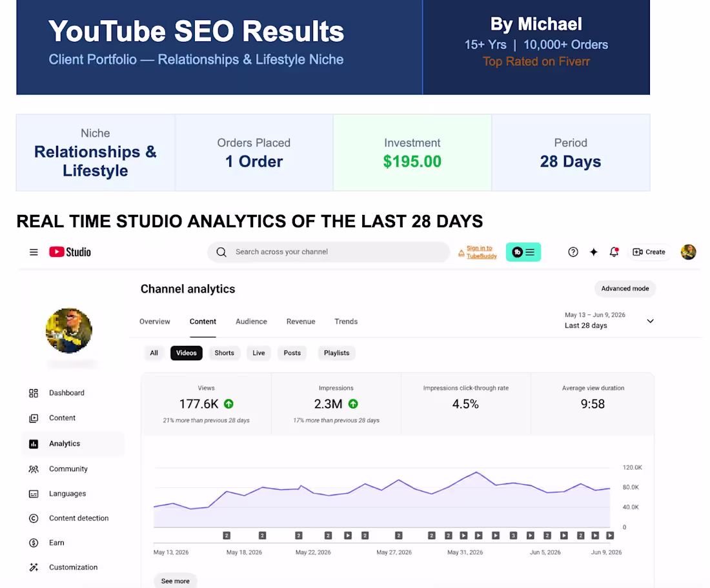Click the Community people icon
710x588 pixels.
click(34, 469)
